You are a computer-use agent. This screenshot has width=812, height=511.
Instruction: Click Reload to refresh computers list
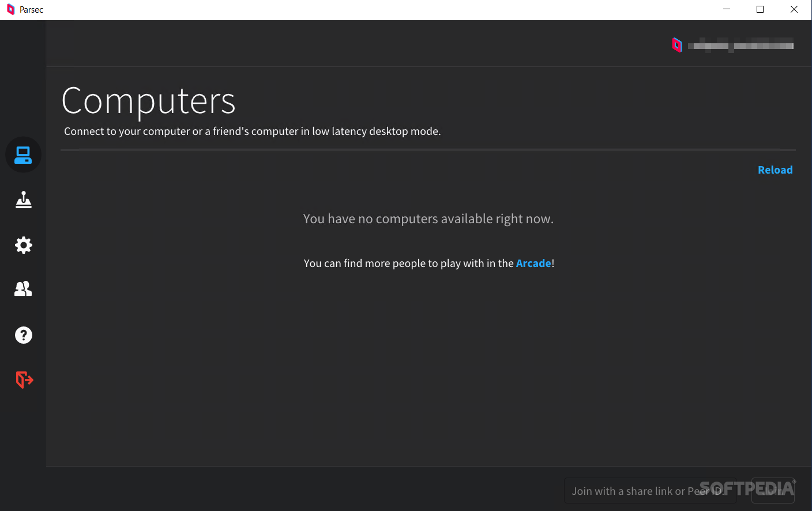pos(775,170)
